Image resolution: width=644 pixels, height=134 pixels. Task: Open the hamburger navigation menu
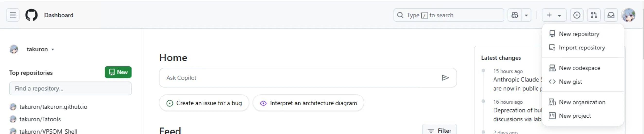pos(13,15)
